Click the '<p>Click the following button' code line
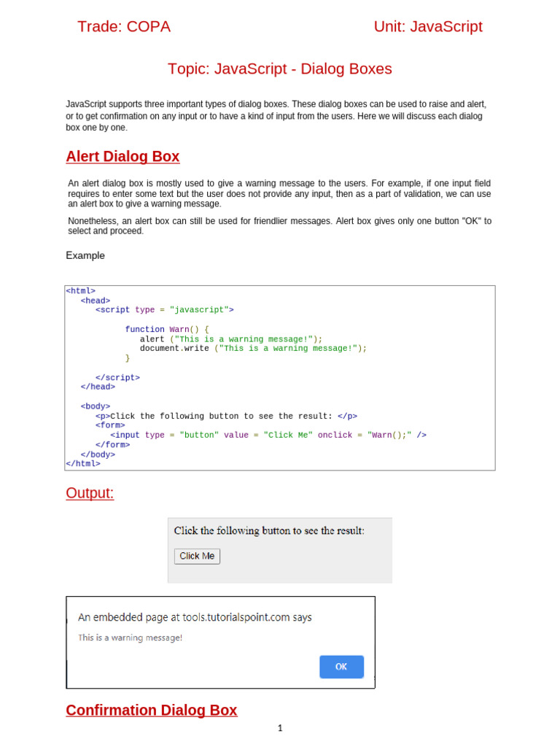The image size is (560, 747). point(226,416)
